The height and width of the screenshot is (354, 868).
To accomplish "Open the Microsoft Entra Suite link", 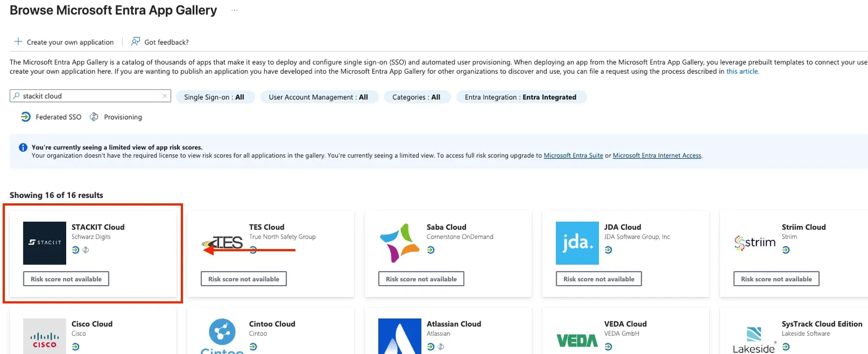I will tap(573, 156).
